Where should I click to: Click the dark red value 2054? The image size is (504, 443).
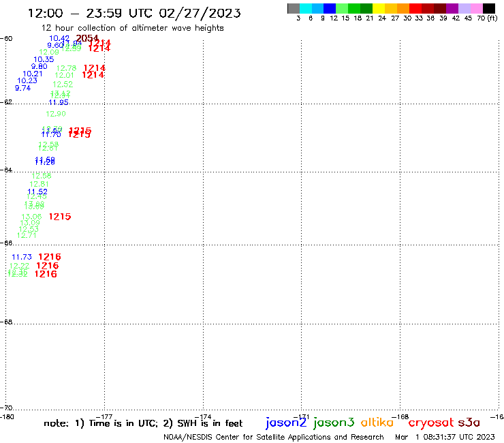87,38
